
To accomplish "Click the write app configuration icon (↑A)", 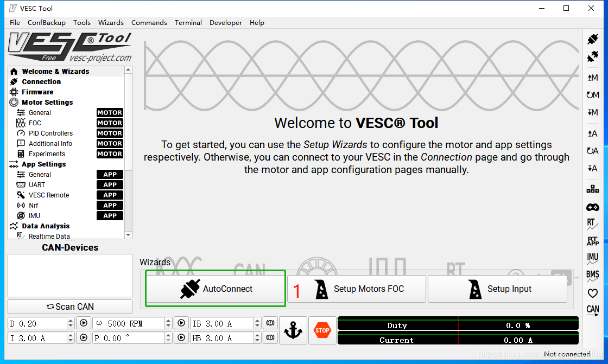I will (x=592, y=134).
